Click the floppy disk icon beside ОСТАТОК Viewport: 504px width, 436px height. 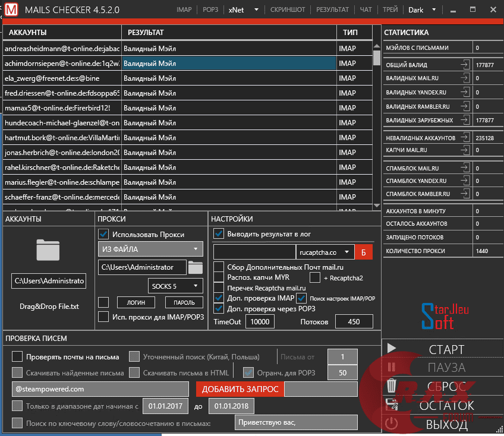(x=391, y=405)
